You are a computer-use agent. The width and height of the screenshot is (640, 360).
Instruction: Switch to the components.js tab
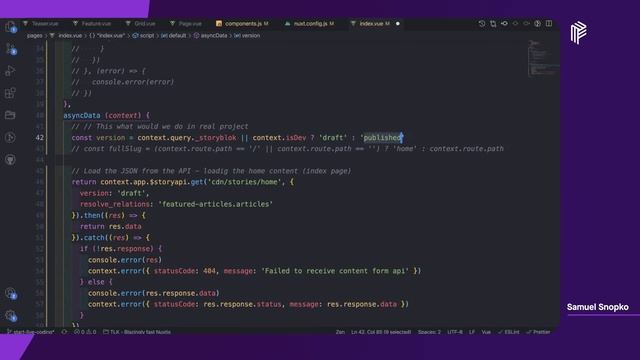242,24
